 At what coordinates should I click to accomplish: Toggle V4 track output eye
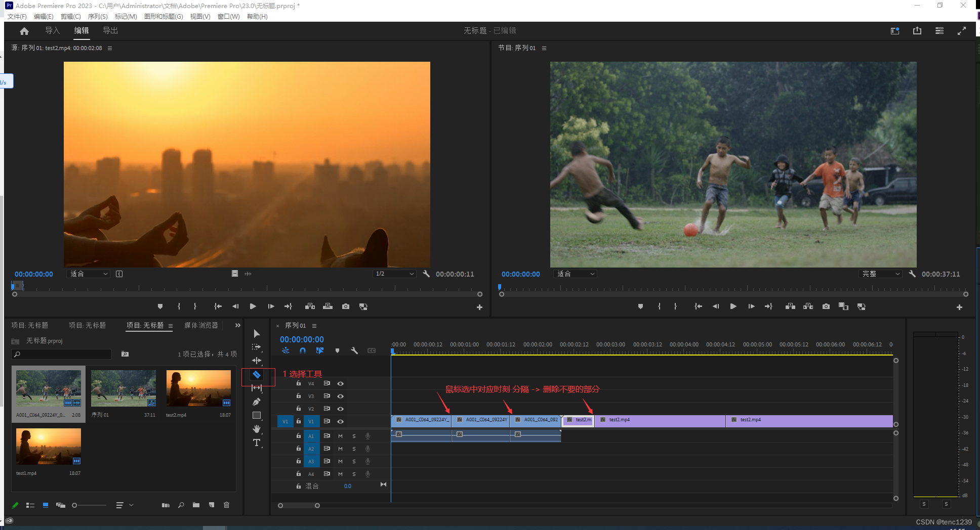coord(341,384)
